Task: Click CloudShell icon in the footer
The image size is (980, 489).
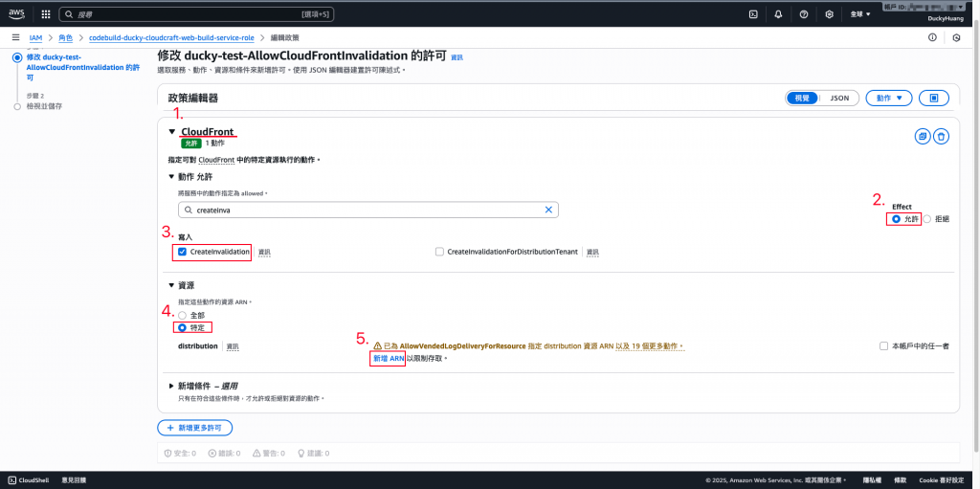Action: [x=12, y=480]
